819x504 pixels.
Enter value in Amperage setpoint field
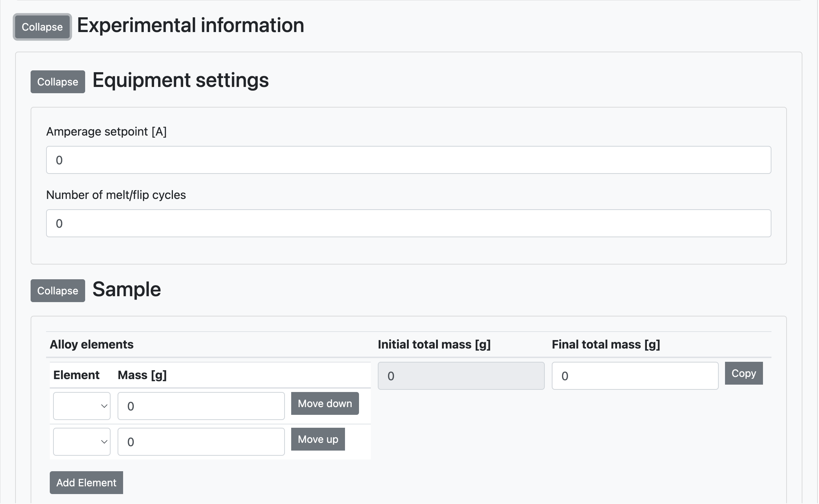(408, 160)
